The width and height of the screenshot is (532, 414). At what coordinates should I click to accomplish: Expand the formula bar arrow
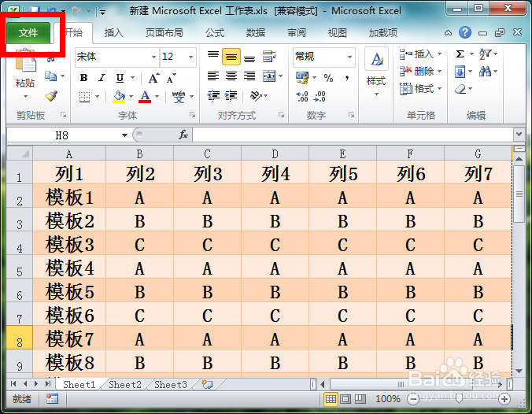[x=519, y=135]
